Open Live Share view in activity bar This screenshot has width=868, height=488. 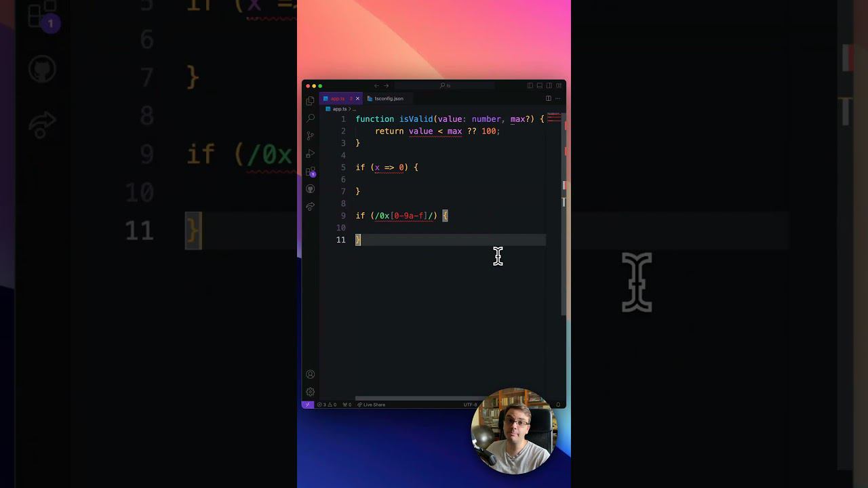coord(311,207)
